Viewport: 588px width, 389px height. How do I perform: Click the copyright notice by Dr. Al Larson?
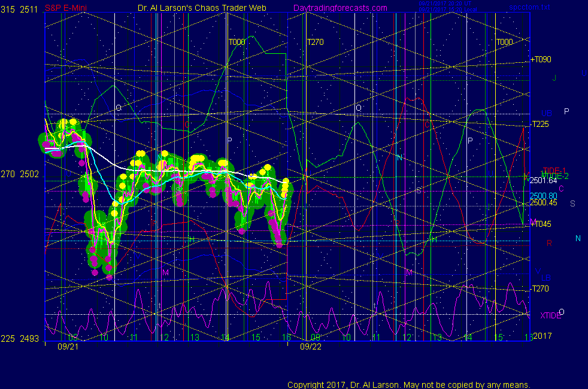pyautogui.click(x=409, y=385)
